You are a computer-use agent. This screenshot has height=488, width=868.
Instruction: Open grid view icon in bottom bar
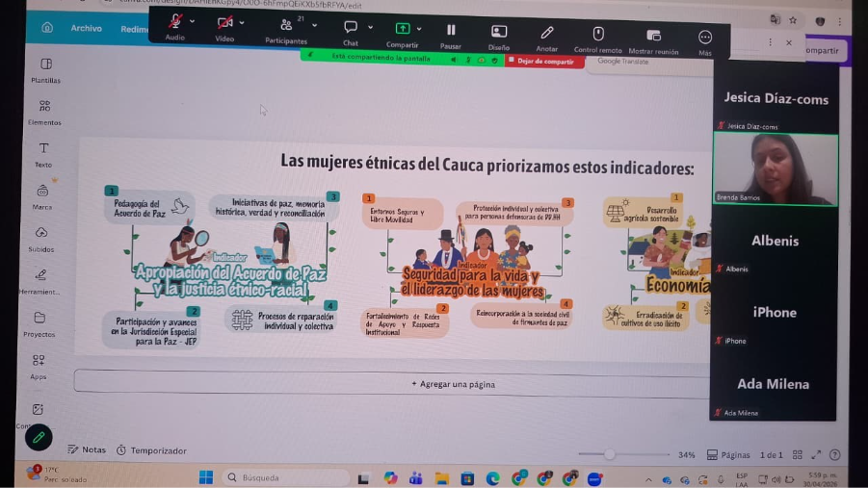click(x=797, y=455)
